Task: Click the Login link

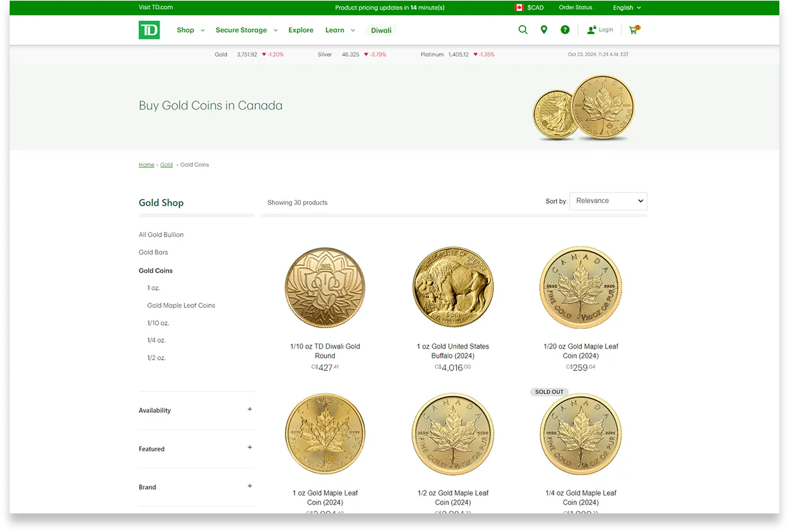Action: pos(606,29)
